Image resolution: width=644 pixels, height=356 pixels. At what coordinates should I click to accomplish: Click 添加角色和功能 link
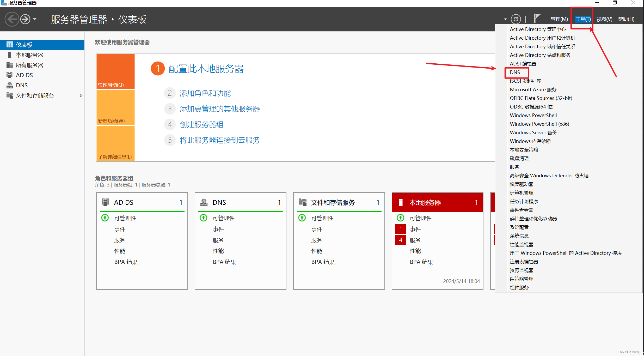205,93
